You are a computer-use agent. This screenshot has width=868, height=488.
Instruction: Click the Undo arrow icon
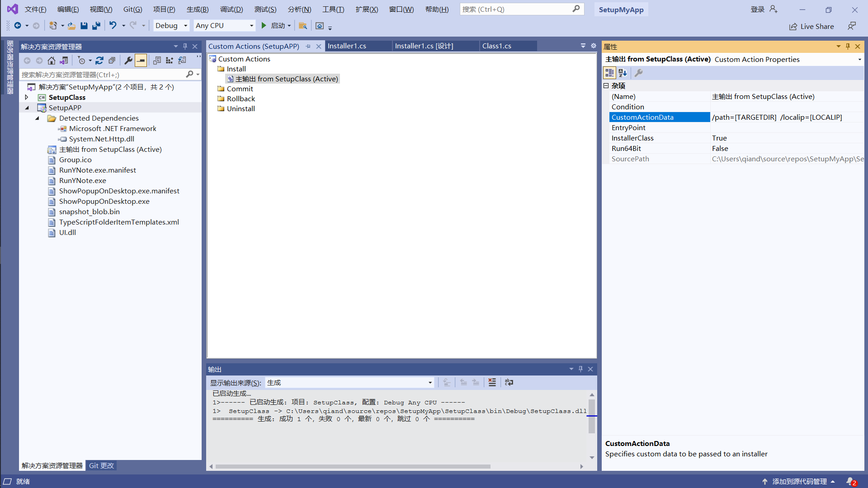[x=113, y=26]
